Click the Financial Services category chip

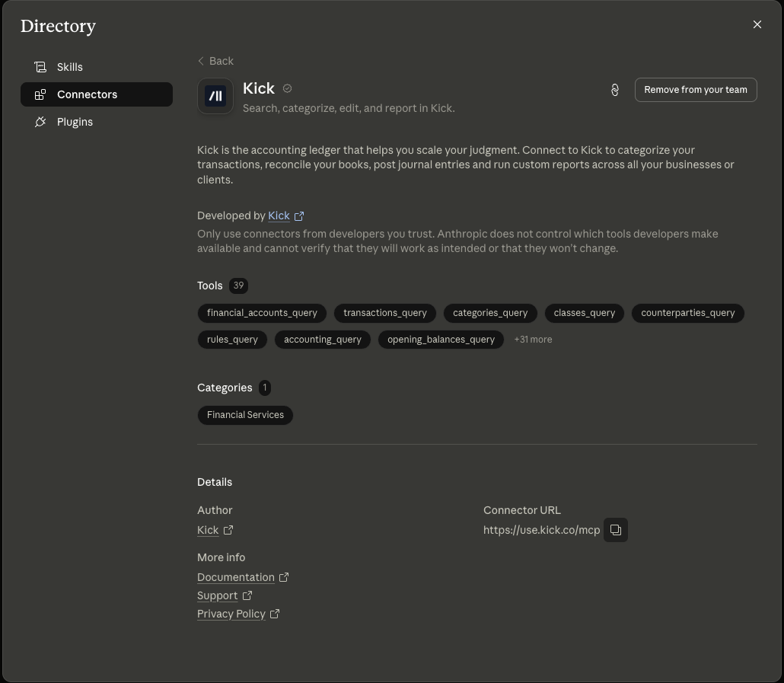coord(245,415)
